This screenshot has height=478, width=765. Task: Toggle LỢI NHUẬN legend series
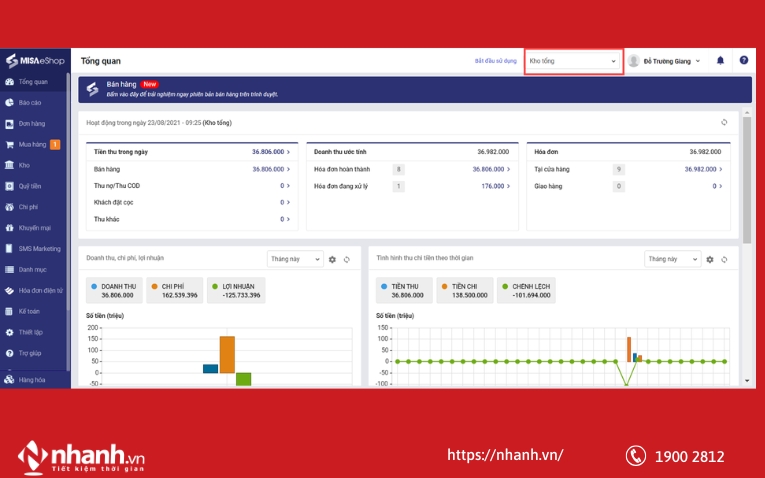236,291
